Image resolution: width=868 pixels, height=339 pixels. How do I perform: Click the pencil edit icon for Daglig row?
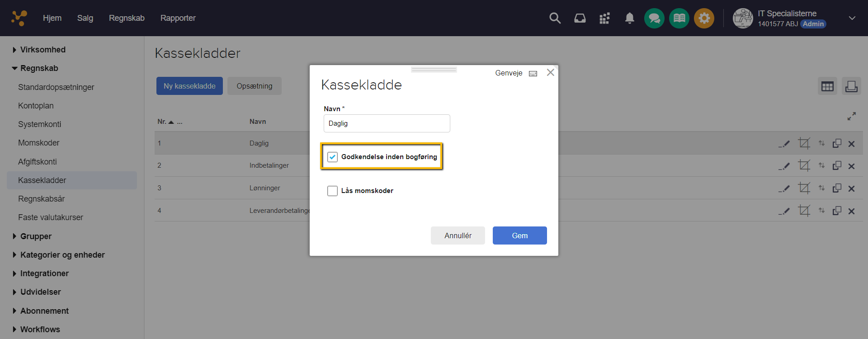pos(784,144)
